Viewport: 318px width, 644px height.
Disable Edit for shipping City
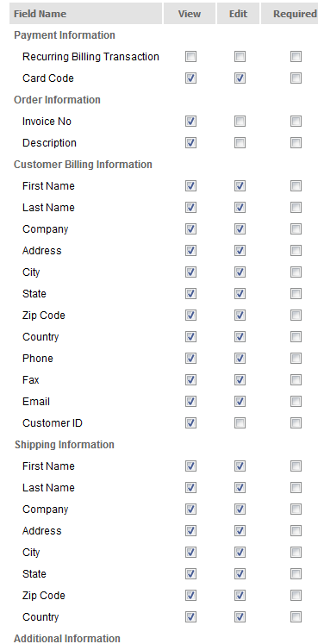click(x=240, y=553)
